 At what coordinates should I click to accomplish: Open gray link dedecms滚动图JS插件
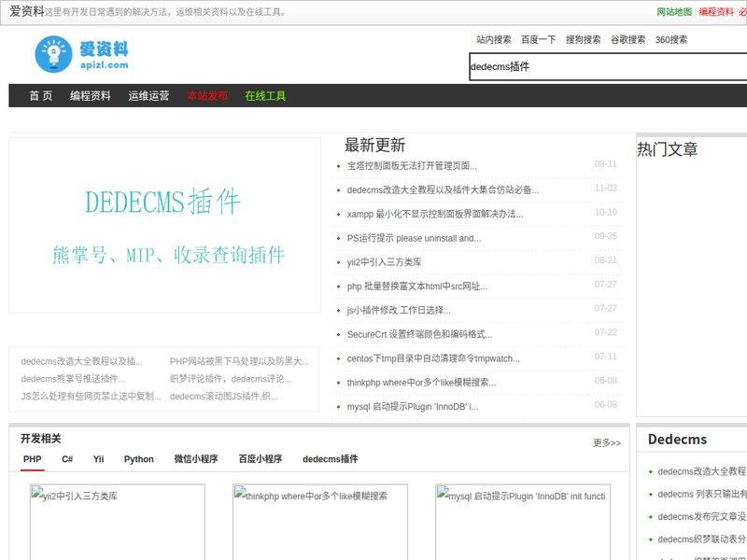pos(223,396)
